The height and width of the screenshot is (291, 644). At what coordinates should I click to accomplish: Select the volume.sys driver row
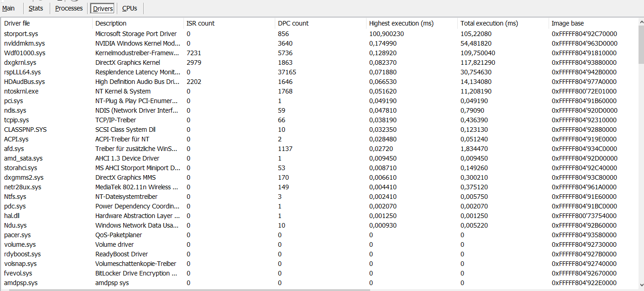319,244
